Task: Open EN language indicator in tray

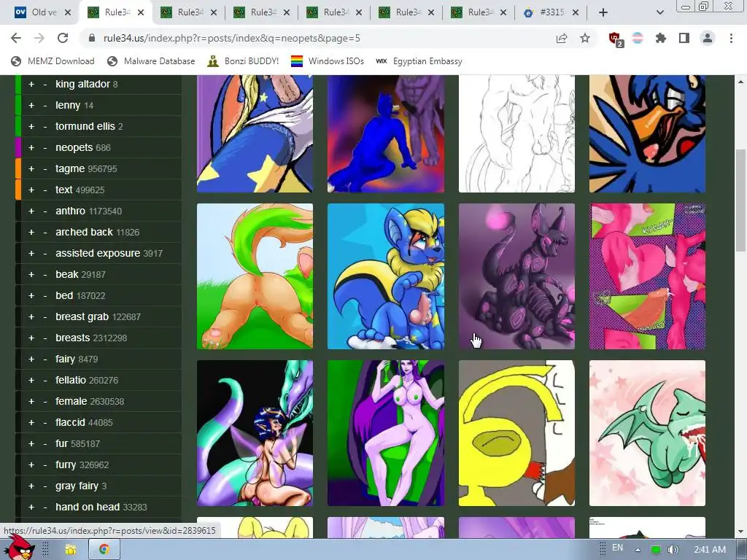Action: 617,548
